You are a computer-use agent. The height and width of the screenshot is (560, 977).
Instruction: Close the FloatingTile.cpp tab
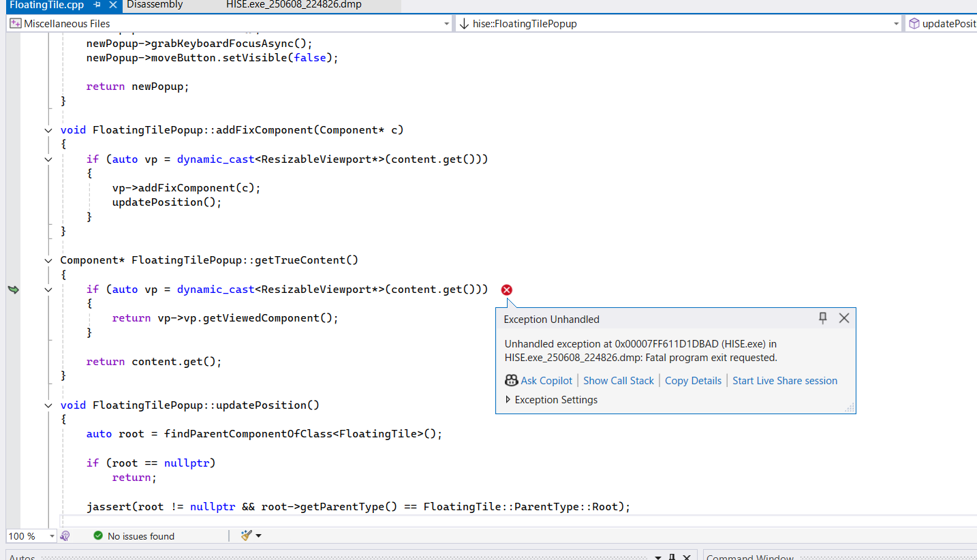112,5
